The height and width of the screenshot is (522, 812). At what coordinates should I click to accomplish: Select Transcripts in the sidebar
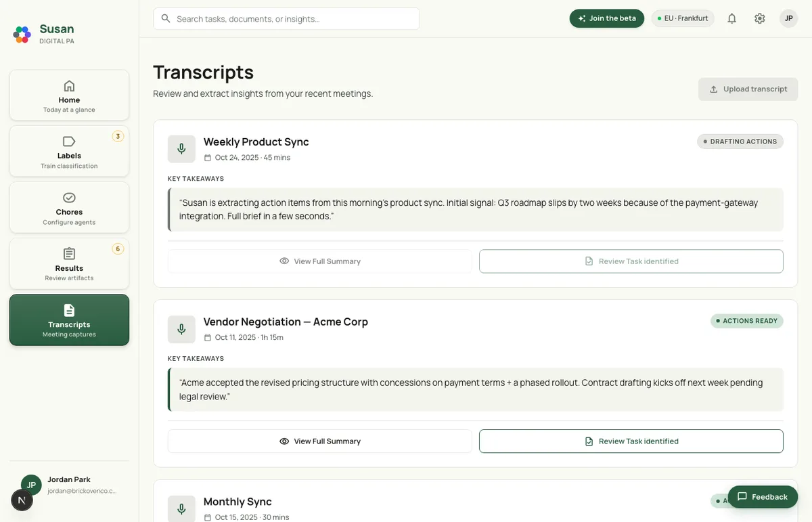[69, 320]
